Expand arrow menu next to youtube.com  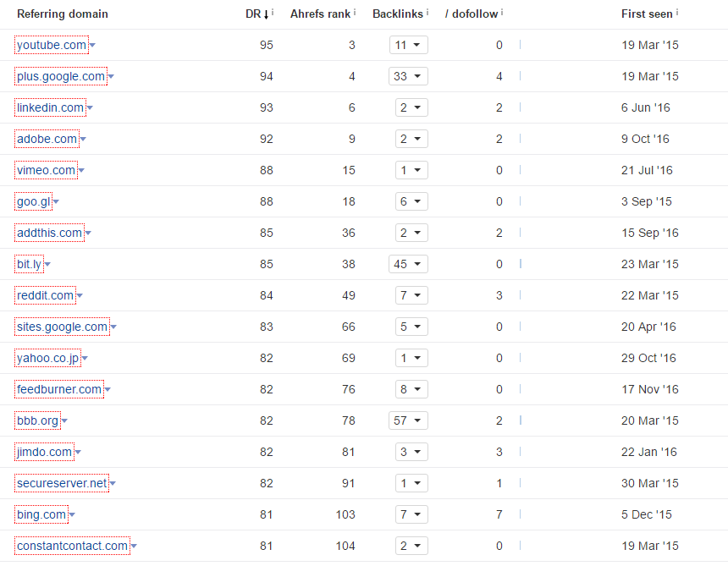[x=92, y=46]
